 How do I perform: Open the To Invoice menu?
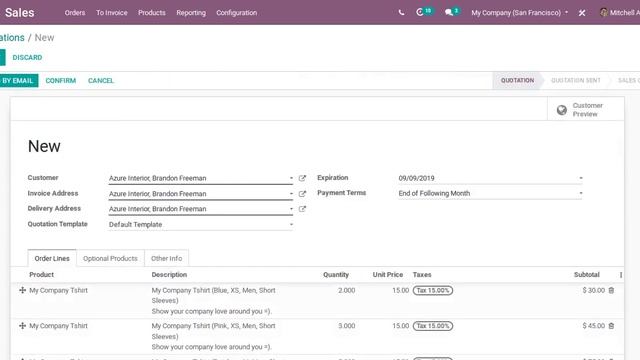(111, 13)
